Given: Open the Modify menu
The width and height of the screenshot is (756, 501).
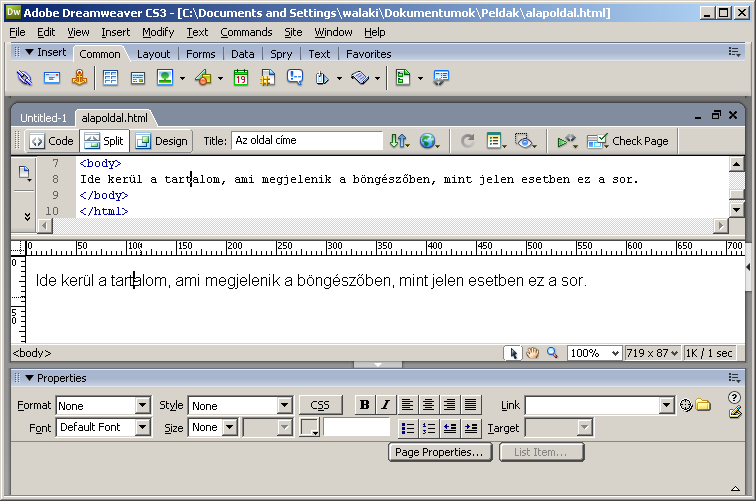Looking at the screenshot, I should (158, 32).
